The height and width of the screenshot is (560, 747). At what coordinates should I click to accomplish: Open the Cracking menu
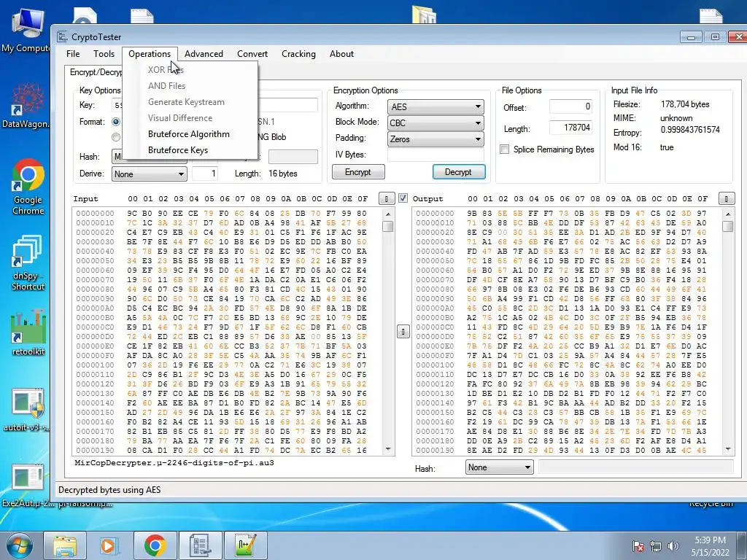click(298, 54)
